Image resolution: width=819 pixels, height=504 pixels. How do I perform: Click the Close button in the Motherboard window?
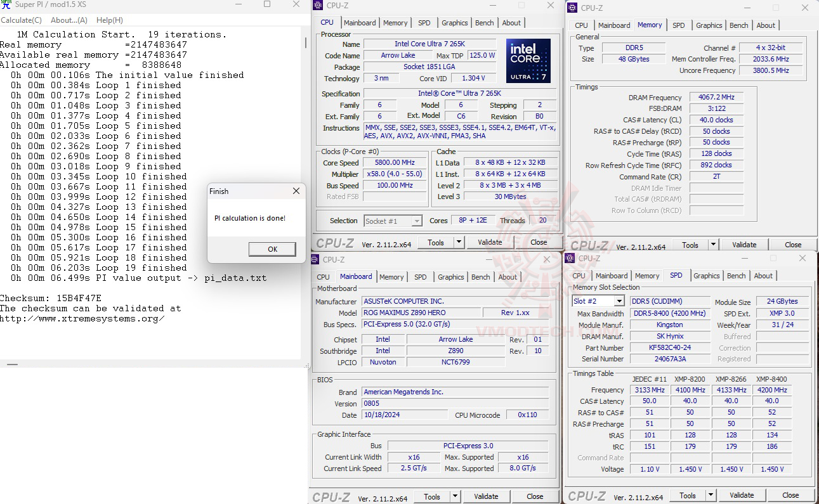(x=535, y=496)
